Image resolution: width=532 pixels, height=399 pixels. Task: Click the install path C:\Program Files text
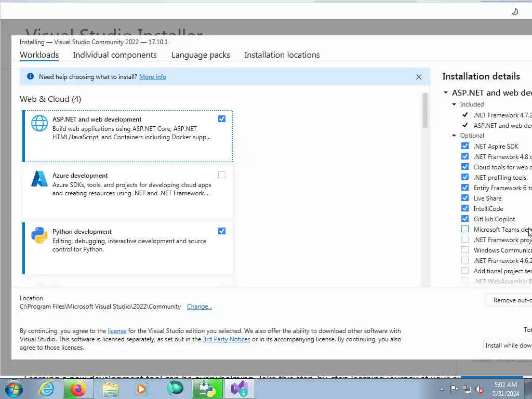(x=100, y=307)
